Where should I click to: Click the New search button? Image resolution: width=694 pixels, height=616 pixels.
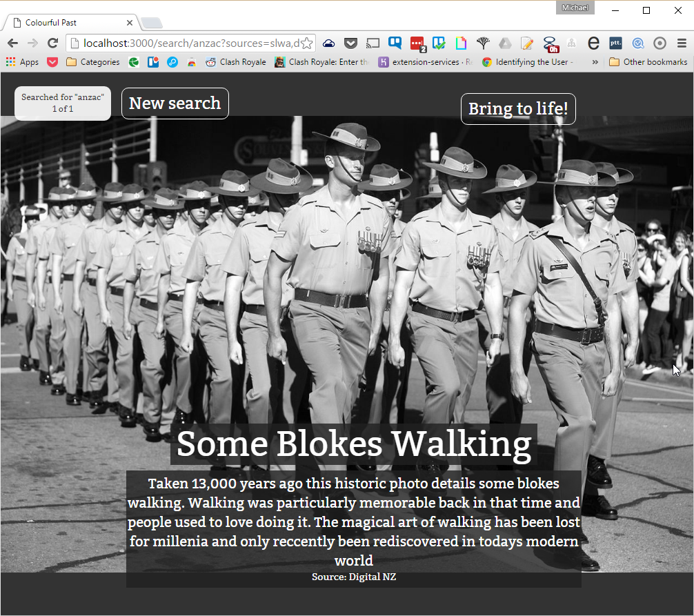(x=175, y=103)
